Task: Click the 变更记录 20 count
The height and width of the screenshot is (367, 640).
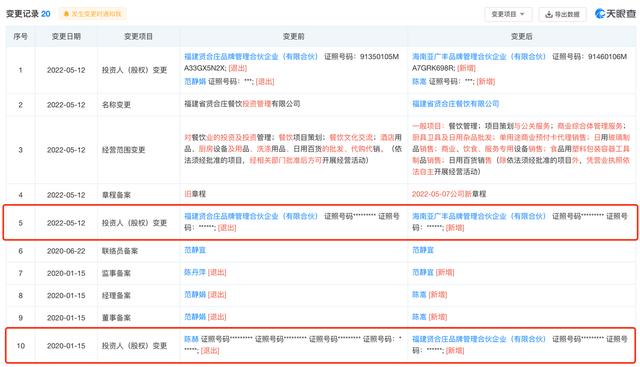Action: click(x=28, y=14)
